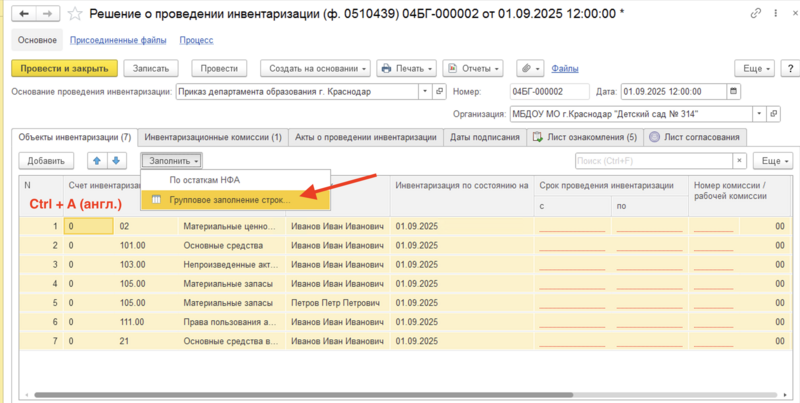Expand the Основание проведения инвентаризации dropdown arrow
The width and height of the screenshot is (800, 403).
pyautogui.click(x=423, y=92)
